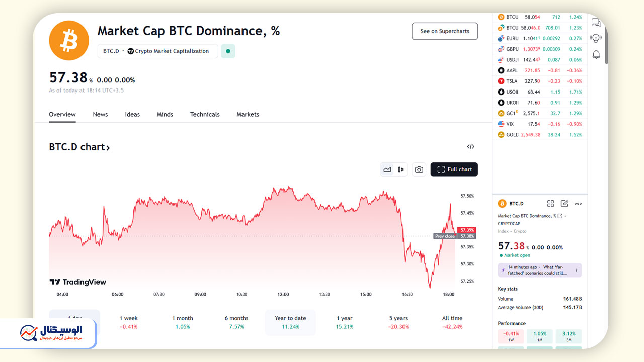Click the EURU flag icon in watchlist
The image size is (644, 362).
(501, 38)
